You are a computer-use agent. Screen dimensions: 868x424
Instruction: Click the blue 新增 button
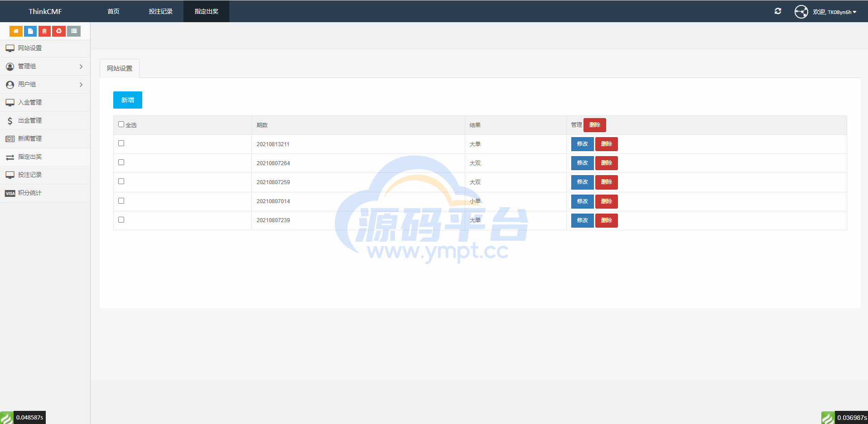pyautogui.click(x=128, y=100)
